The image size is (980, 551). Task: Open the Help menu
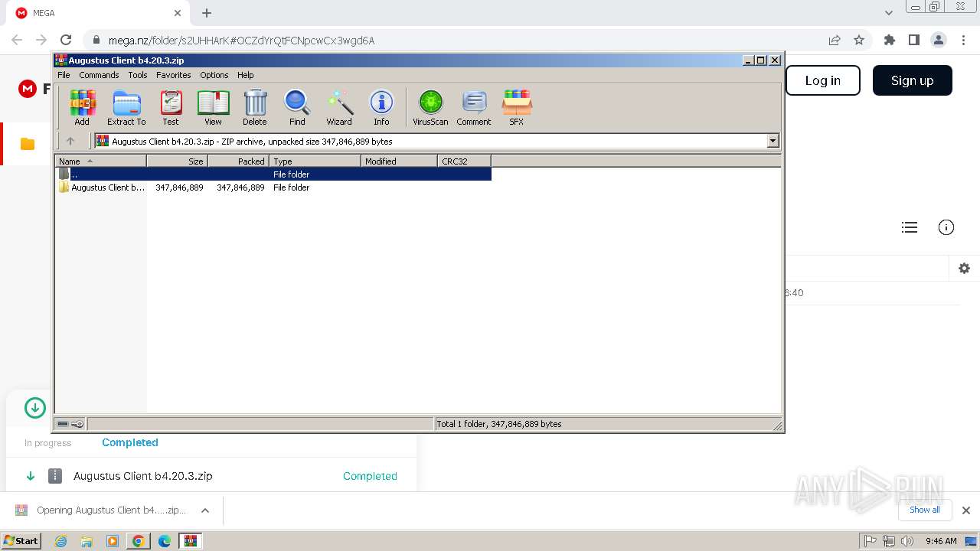[245, 75]
